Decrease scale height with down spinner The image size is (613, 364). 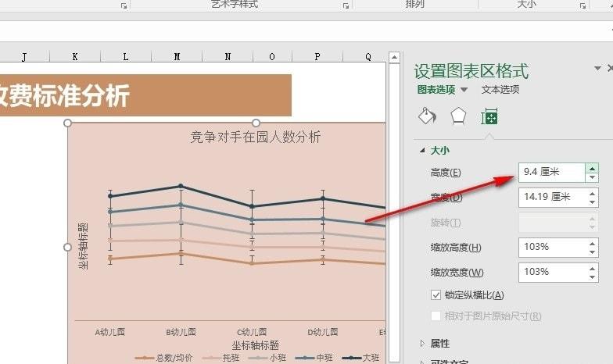593,252
